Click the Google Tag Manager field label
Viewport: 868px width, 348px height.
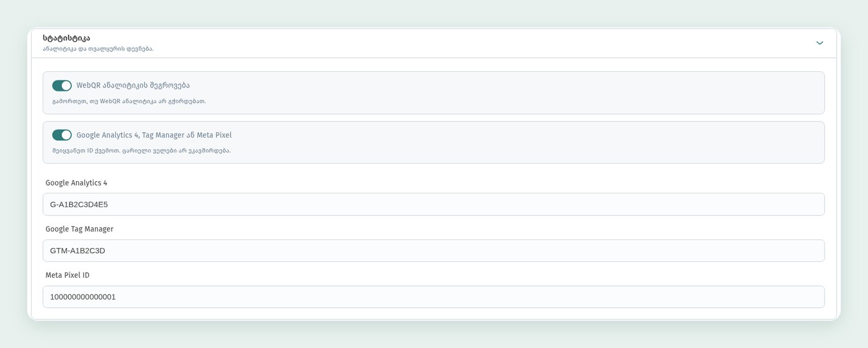[x=79, y=229]
